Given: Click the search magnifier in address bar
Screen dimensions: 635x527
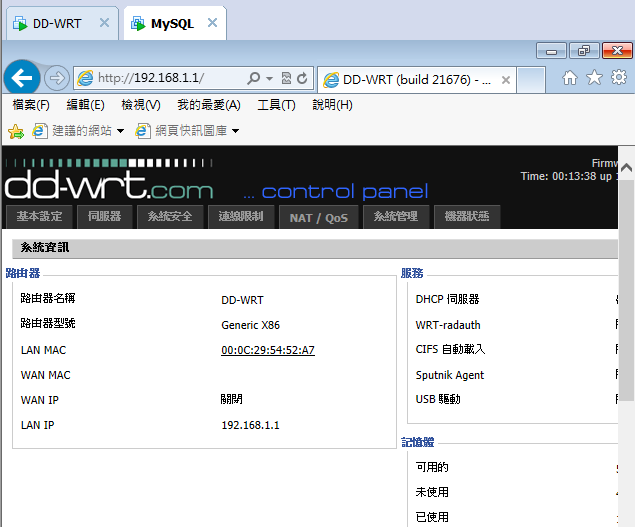Looking at the screenshot, I should point(254,78).
